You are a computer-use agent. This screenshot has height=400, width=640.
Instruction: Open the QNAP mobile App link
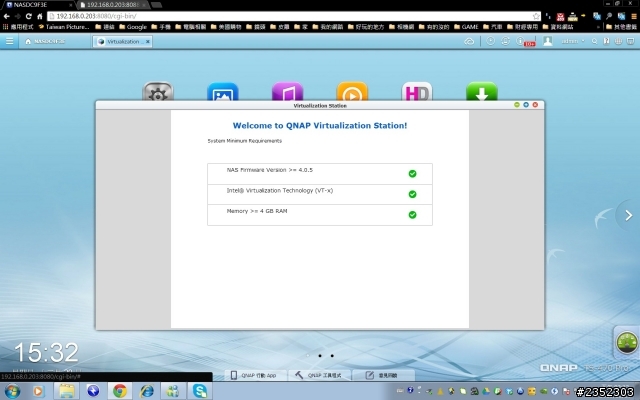[254, 375]
